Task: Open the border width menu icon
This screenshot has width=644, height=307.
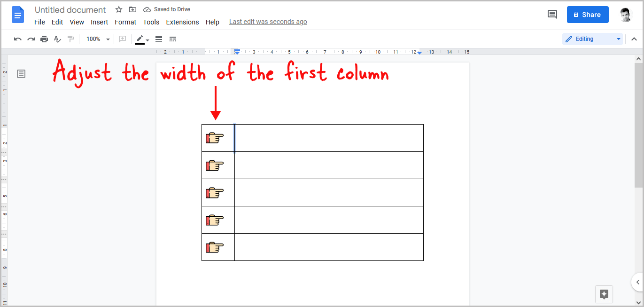Action: (159, 39)
